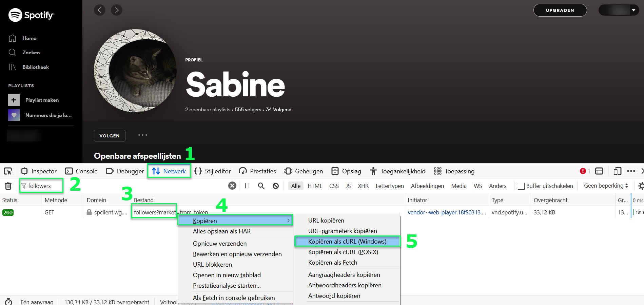Click Sabine's profile picture

point(135,71)
